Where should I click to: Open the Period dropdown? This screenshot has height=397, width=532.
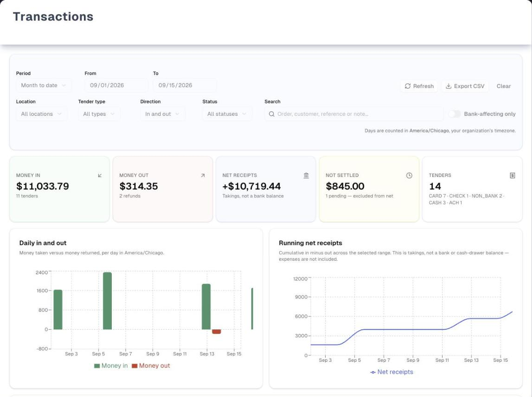pos(44,85)
